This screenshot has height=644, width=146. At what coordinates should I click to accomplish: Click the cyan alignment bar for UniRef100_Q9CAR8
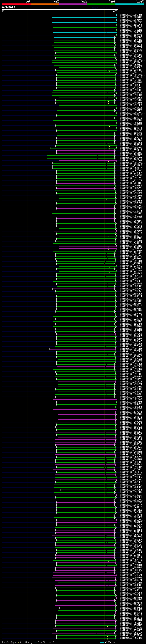pyautogui.click(x=84, y=15)
